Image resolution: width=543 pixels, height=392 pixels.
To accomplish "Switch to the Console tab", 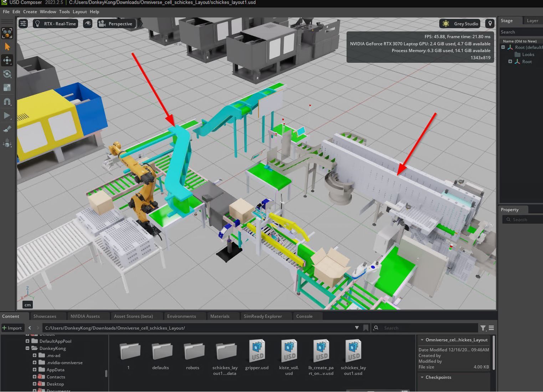I will click(307, 316).
